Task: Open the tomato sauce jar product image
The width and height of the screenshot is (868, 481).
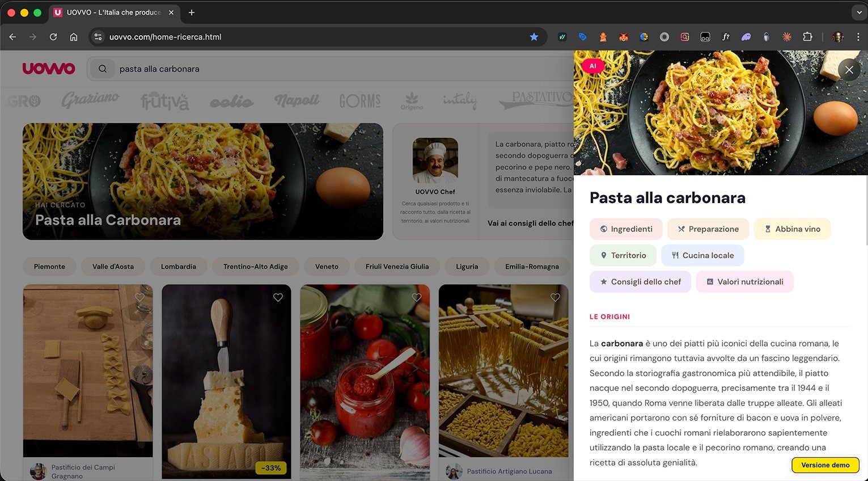Action: [365, 383]
